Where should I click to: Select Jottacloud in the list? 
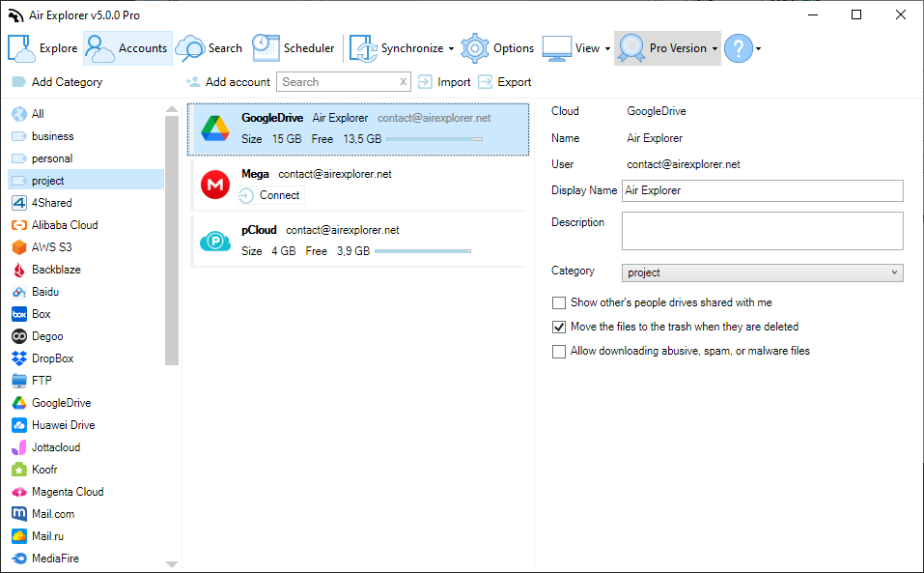(x=86, y=447)
